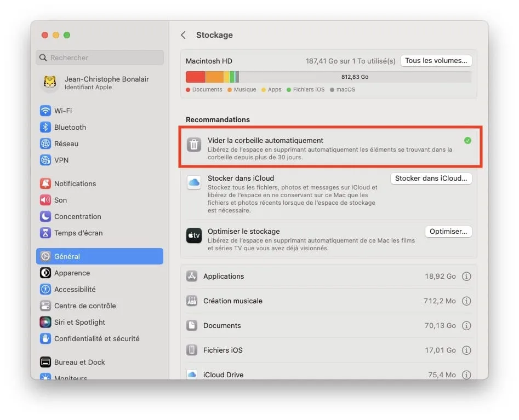Click the orange Musique segment of storage bar
This screenshot has height=420, width=519.
coord(214,77)
